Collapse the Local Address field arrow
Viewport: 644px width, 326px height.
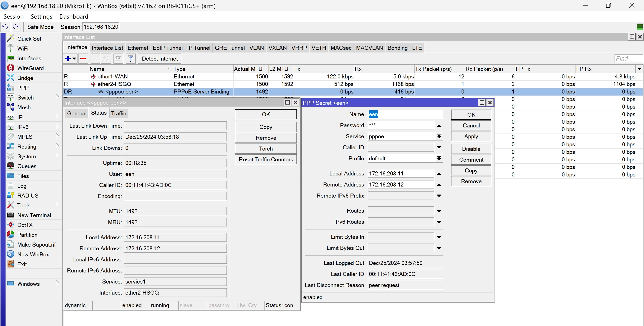(x=439, y=174)
